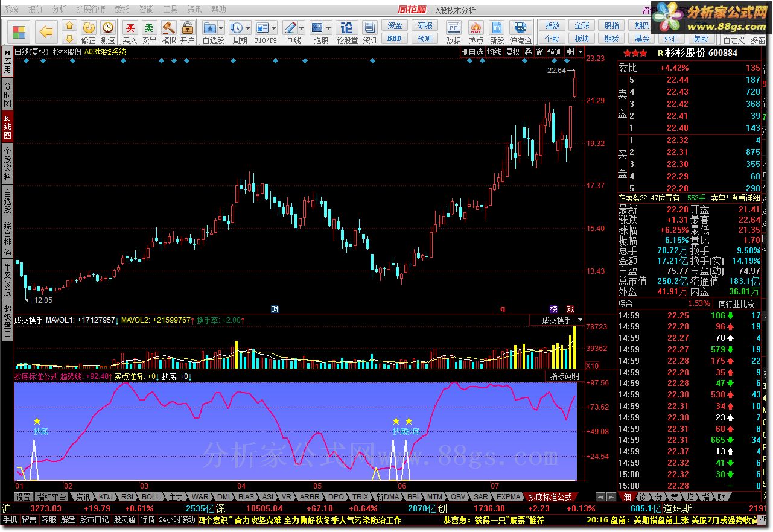The width and height of the screenshot is (773, 532).
Task: Click the 周期 period clock icon
Action: click(x=236, y=28)
